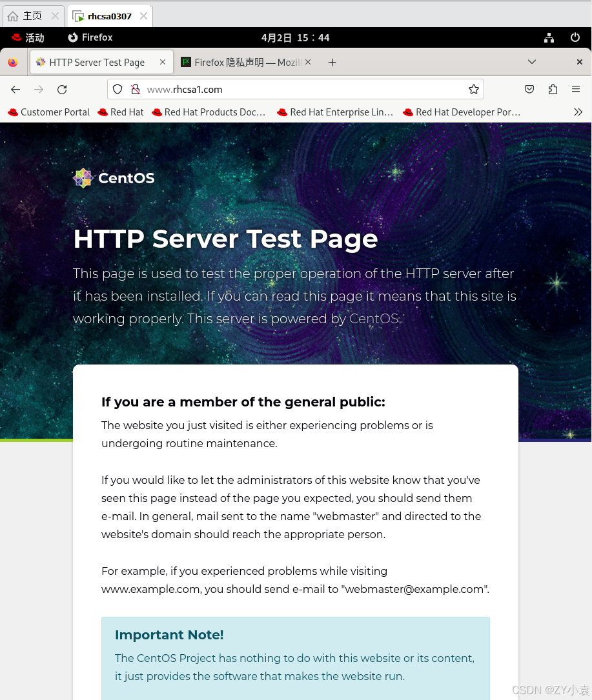Viewport: 592px width, 700px height.
Task: Open the extensions puzzle icon
Action: tap(553, 89)
